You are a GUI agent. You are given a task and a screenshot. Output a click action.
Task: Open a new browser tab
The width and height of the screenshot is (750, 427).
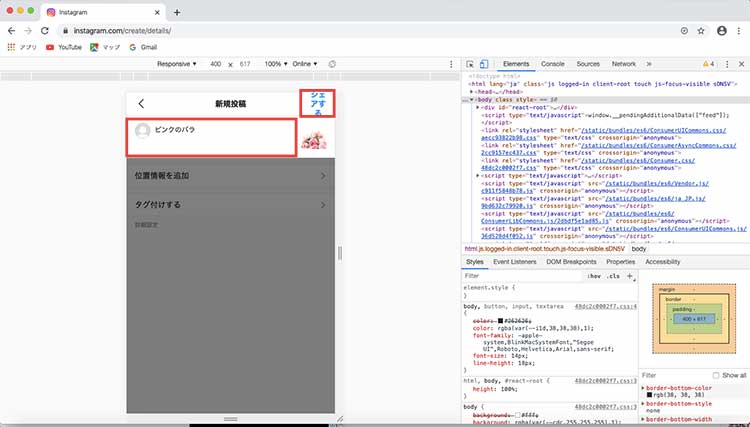pos(177,12)
